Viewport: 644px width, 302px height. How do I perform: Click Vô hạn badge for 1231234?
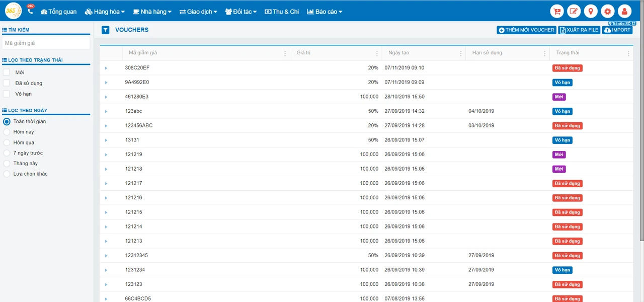(562, 270)
